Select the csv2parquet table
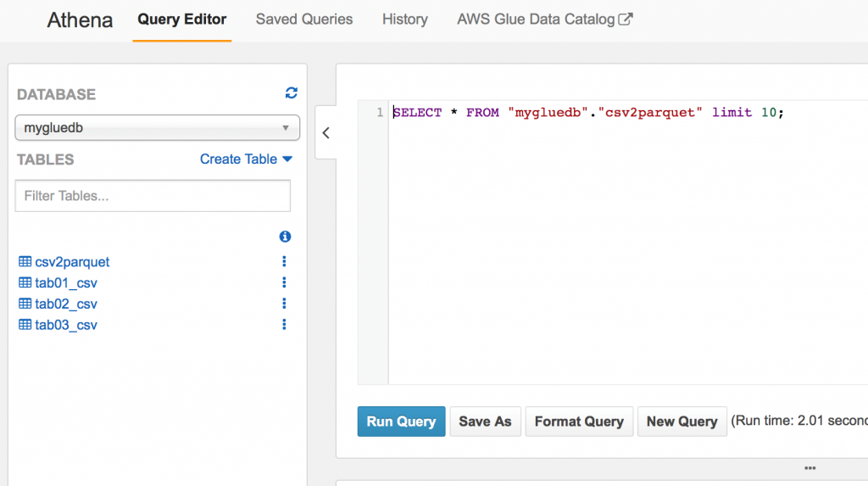The height and width of the screenshot is (486, 868). (72, 261)
